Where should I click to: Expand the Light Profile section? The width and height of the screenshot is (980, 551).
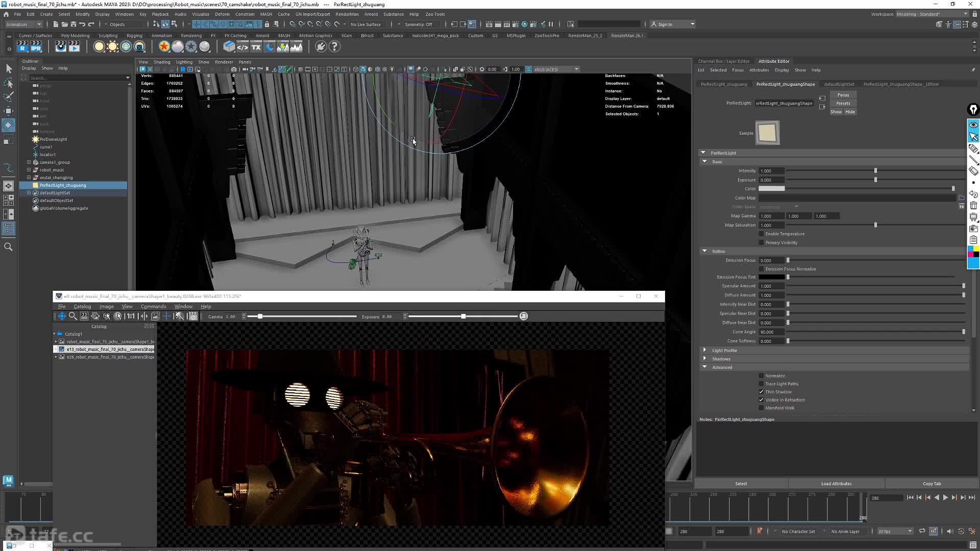click(705, 350)
